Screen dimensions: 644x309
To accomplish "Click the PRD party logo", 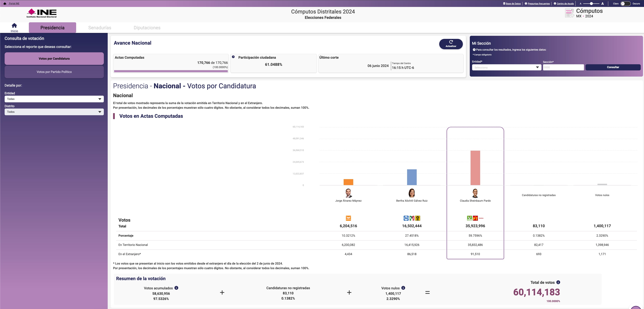I will [x=417, y=218].
